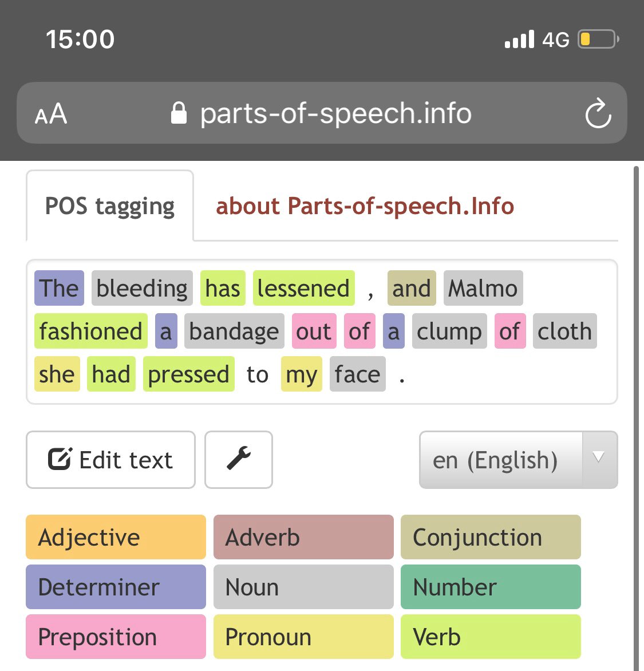Click the untagged word 'to'
The height and width of the screenshot is (671, 644).
(x=258, y=374)
